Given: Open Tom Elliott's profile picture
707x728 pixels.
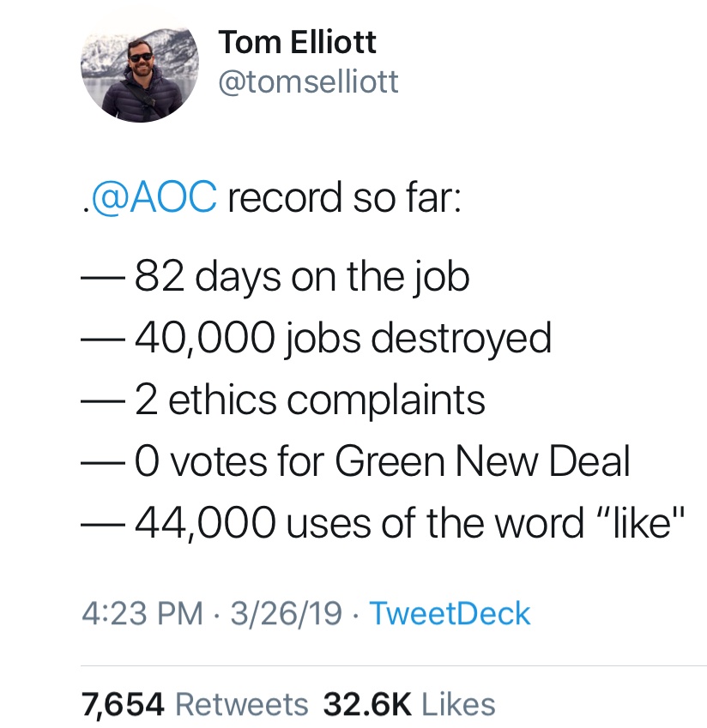Looking at the screenshot, I should [x=140, y=64].
